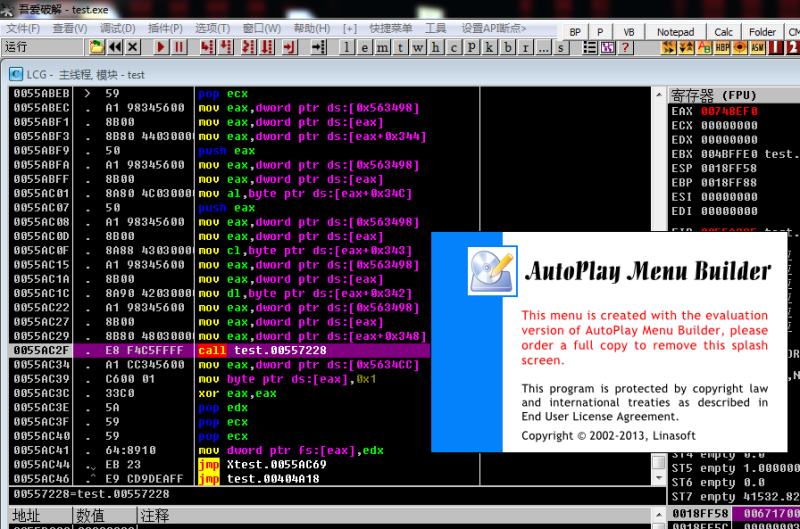The height and width of the screenshot is (529, 800).
Task: Click the Go to address arrow icon
Action: tap(319, 47)
